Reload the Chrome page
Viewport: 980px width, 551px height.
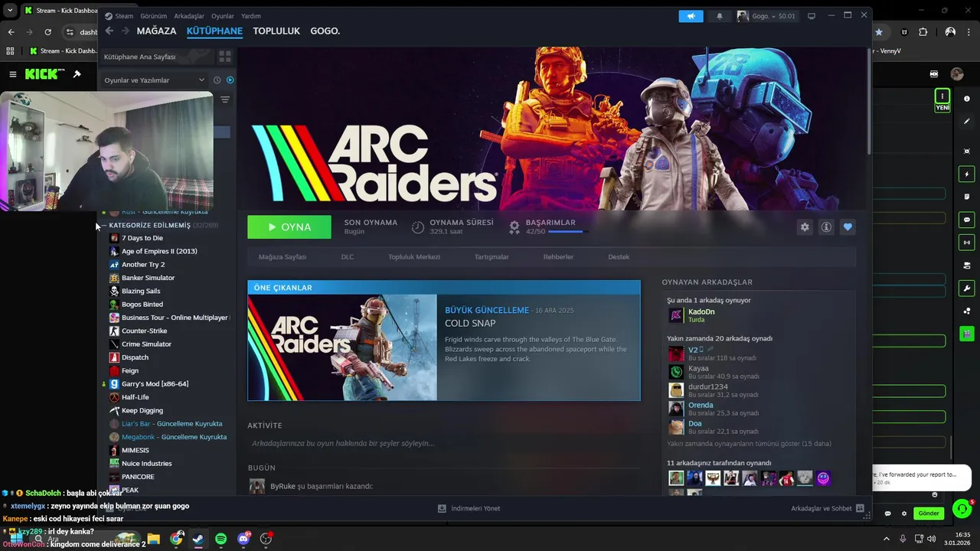pyautogui.click(x=47, y=32)
